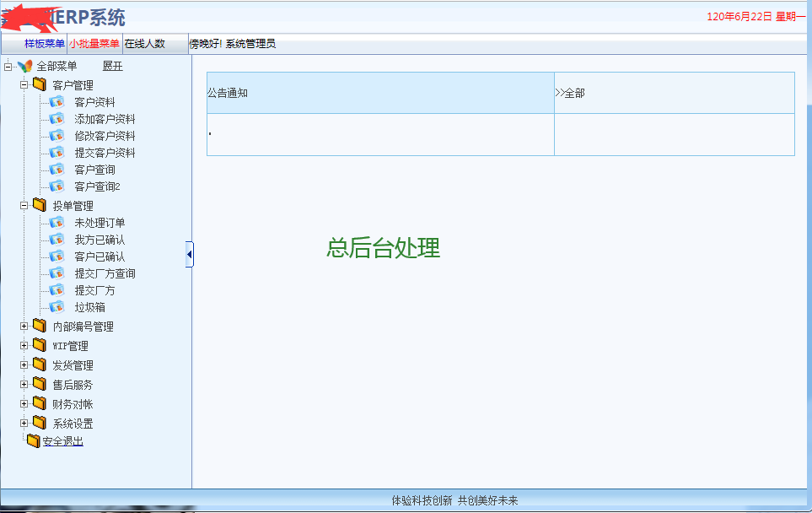
Task: Hide the sidebar with the splitter arrow
Action: coord(189,254)
